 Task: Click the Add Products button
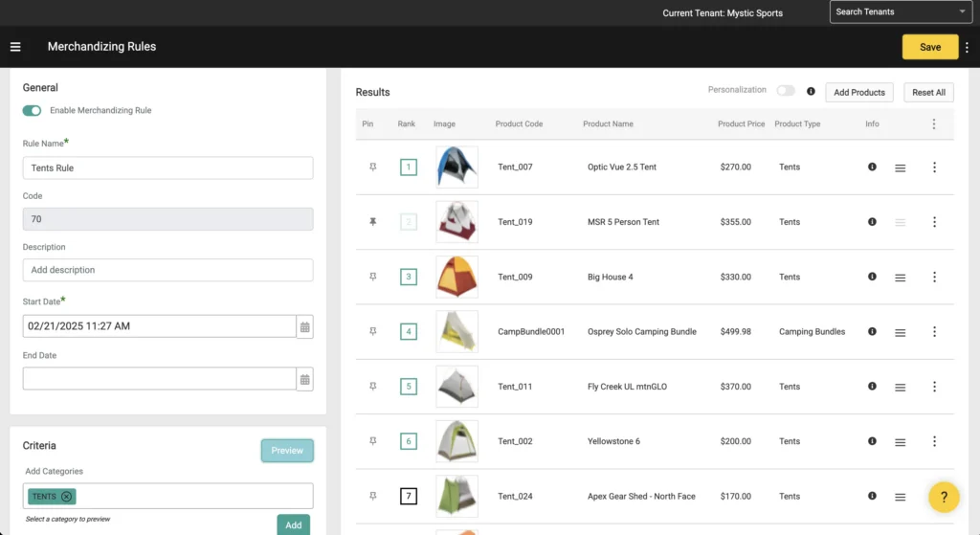pyautogui.click(x=858, y=92)
